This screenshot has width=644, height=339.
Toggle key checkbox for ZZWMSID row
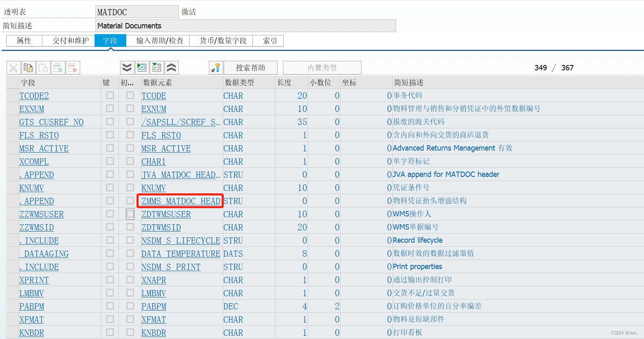(x=110, y=227)
